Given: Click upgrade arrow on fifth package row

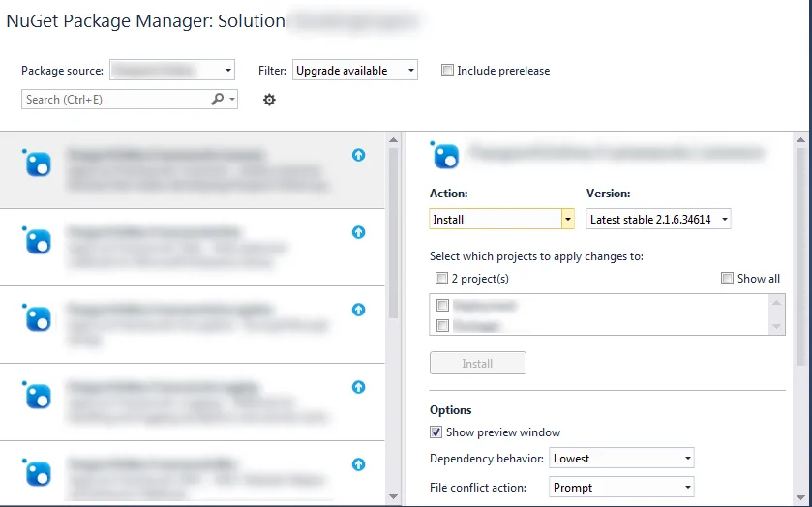Looking at the screenshot, I should coord(358,464).
